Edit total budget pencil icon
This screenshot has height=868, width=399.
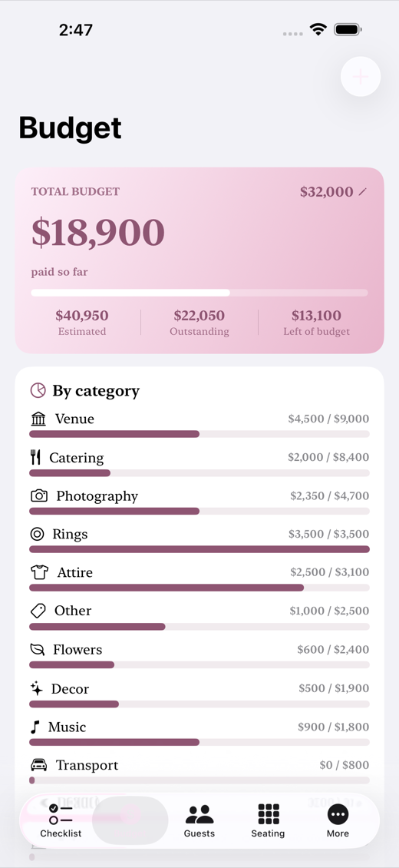coord(362,192)
